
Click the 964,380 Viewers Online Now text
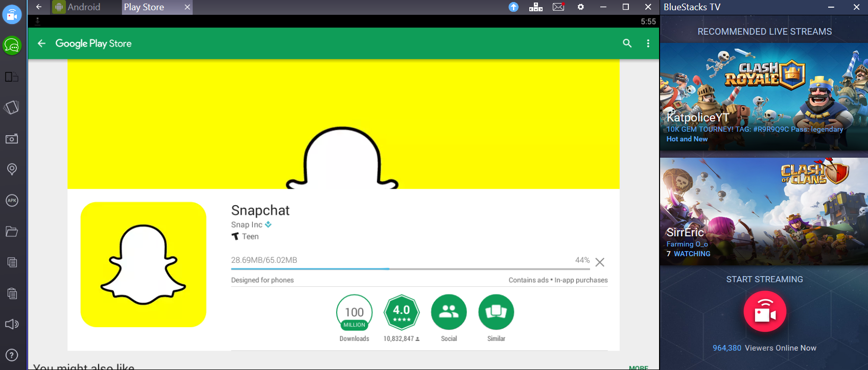tap(764, 348)
